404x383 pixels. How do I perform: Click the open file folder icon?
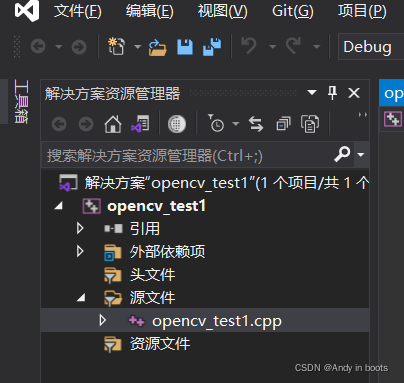[157, 47]
